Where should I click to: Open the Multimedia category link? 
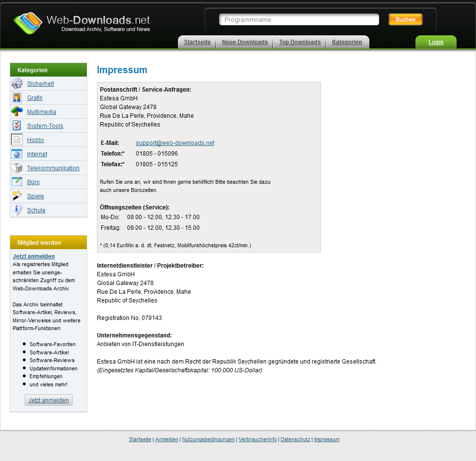click(42, 111)
